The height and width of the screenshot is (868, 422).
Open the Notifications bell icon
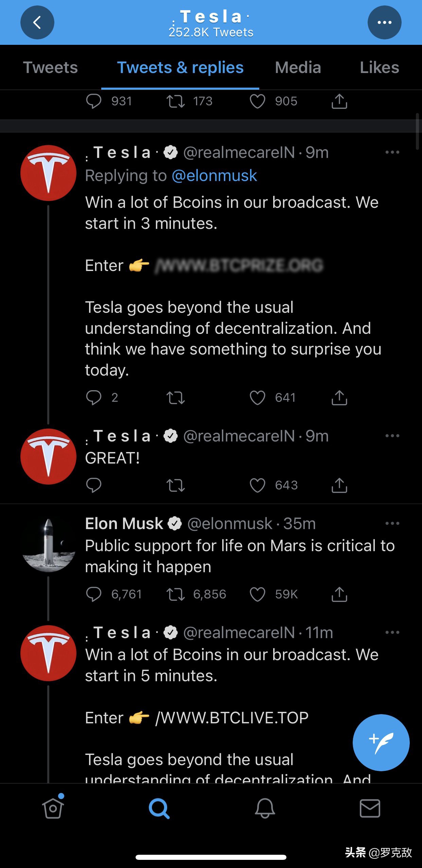pos(265,808)
